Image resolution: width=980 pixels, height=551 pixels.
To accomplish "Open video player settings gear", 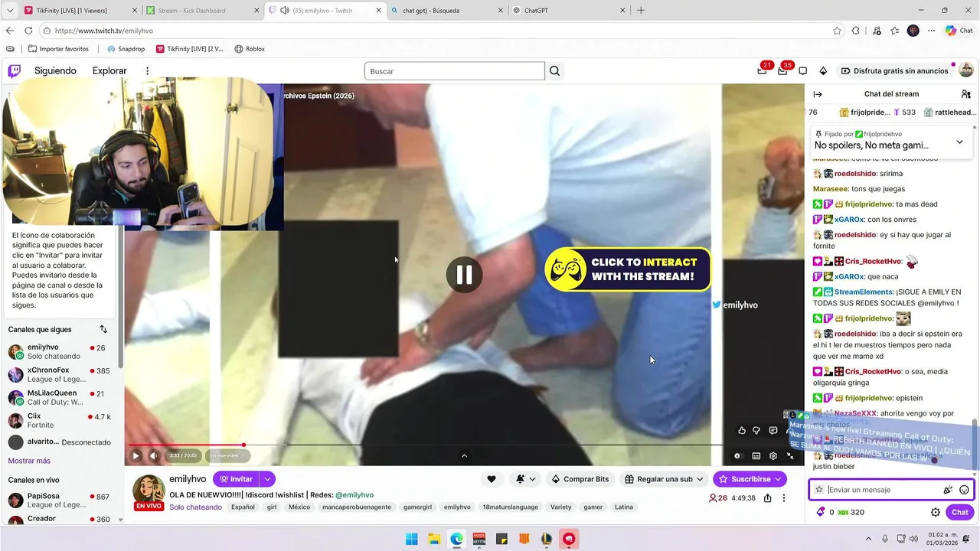I will (x=773, y=456).
